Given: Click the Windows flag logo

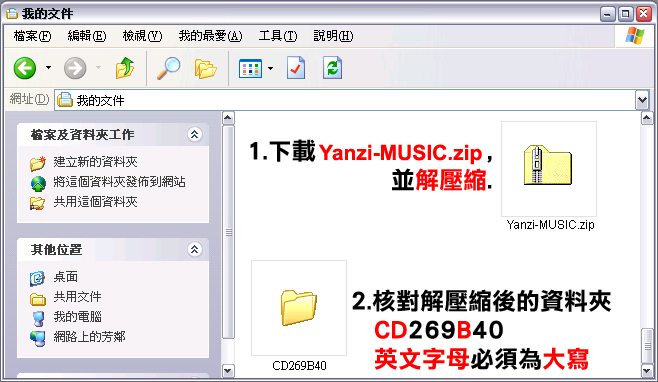Looking at the screenshot, I should [x=634, y=36].
